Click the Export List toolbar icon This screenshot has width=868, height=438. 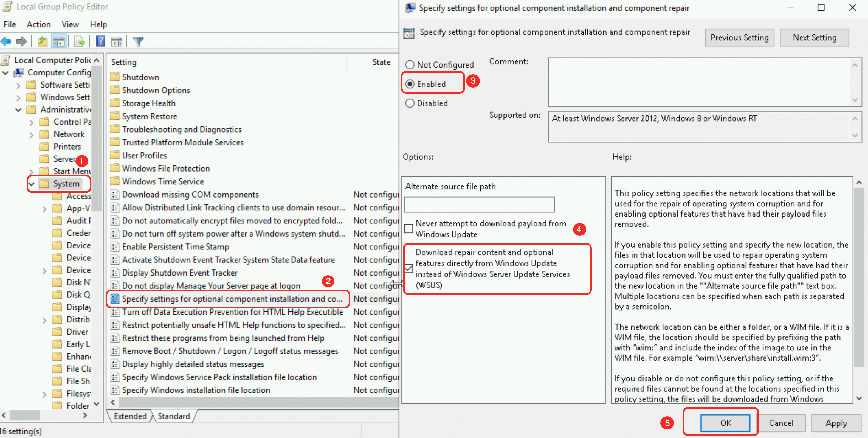tap(80, 41)
